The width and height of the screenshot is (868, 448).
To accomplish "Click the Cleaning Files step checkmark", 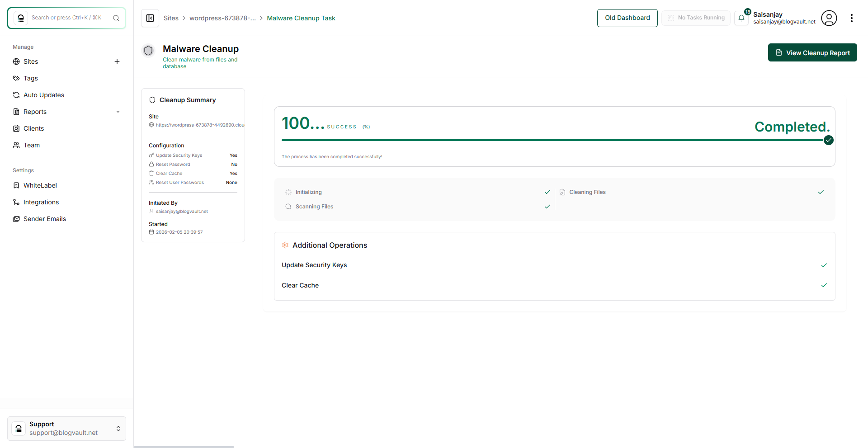I will tap(821, 192).
